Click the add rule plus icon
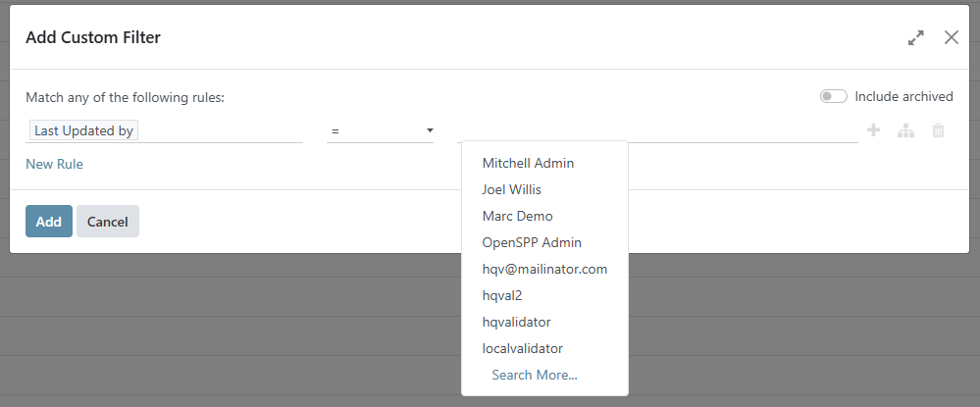The width and height of the screenshot is (980, 407). (x=873, y=130)
